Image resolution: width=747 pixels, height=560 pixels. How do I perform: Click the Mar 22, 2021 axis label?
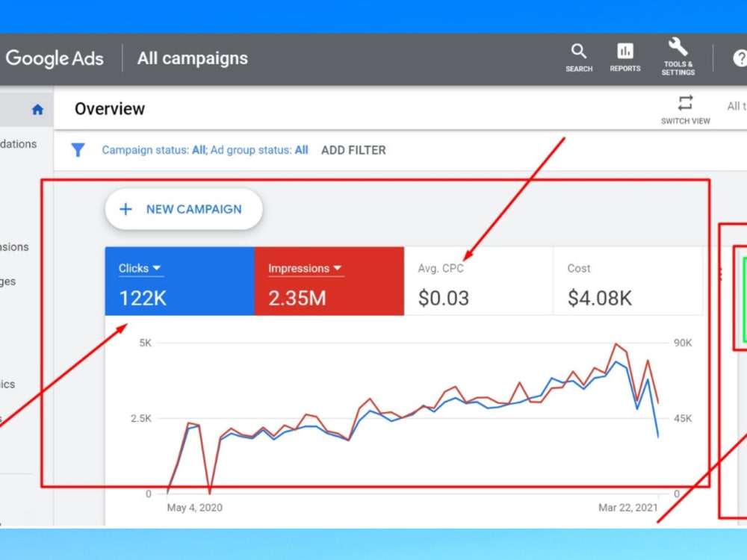[x=628, y=508]
